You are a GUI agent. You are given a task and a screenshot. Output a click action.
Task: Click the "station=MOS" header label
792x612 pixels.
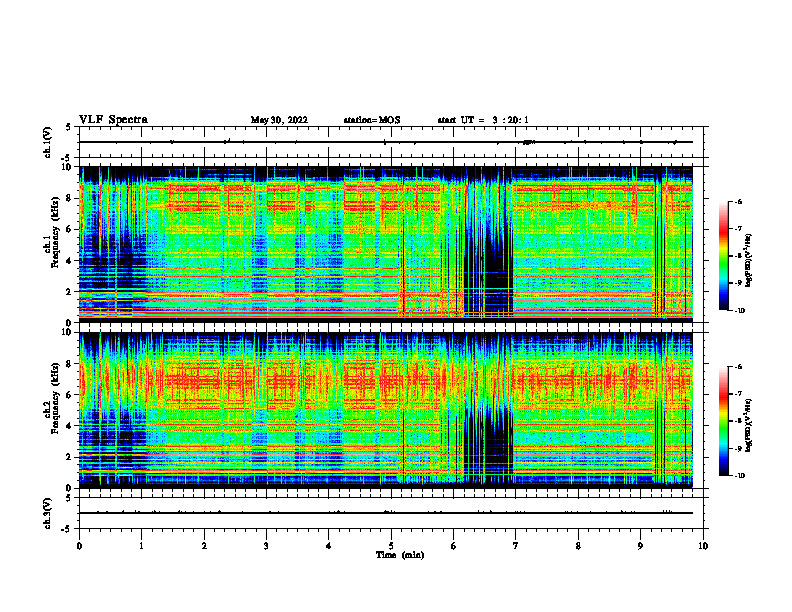tap(372, 120)
